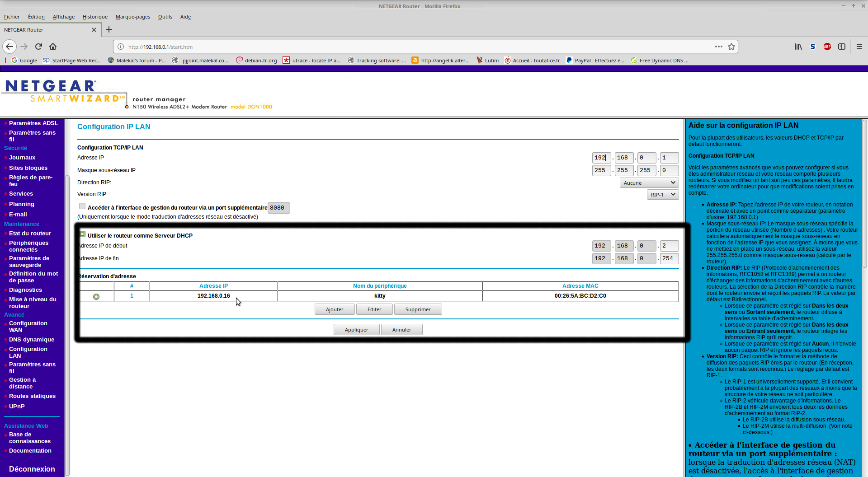868x477 pixels.
Task: Click help panel vertical scrollbar
Action: [865, 194]
